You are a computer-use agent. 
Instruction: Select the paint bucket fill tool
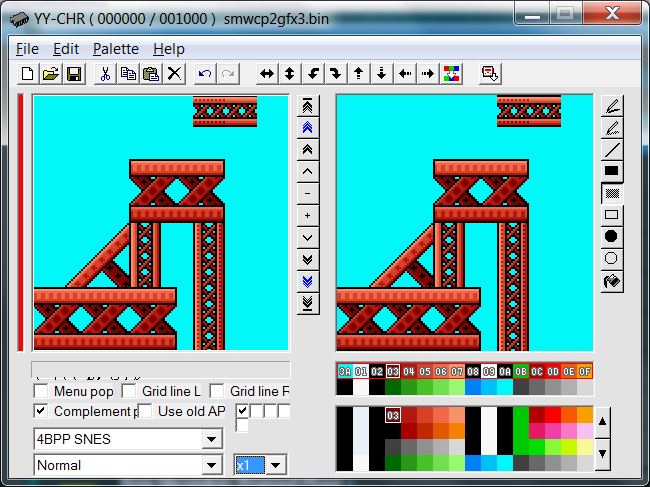pos(612,282)
